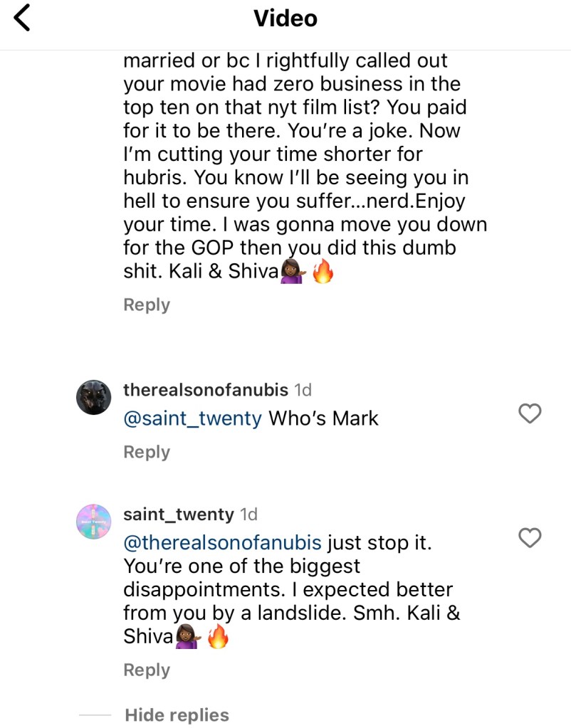Collapse the thread with Hide replies
The height and width of the screenshot is (728, 571).
point(177,714)
